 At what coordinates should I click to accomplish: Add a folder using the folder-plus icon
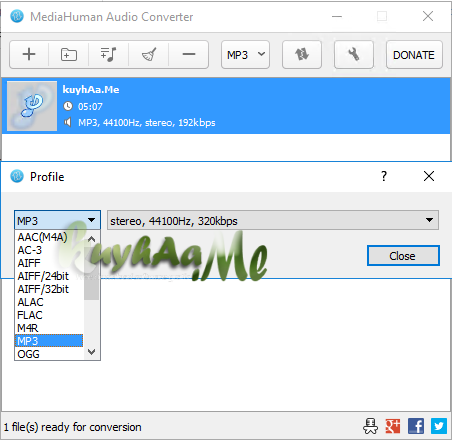69,54
